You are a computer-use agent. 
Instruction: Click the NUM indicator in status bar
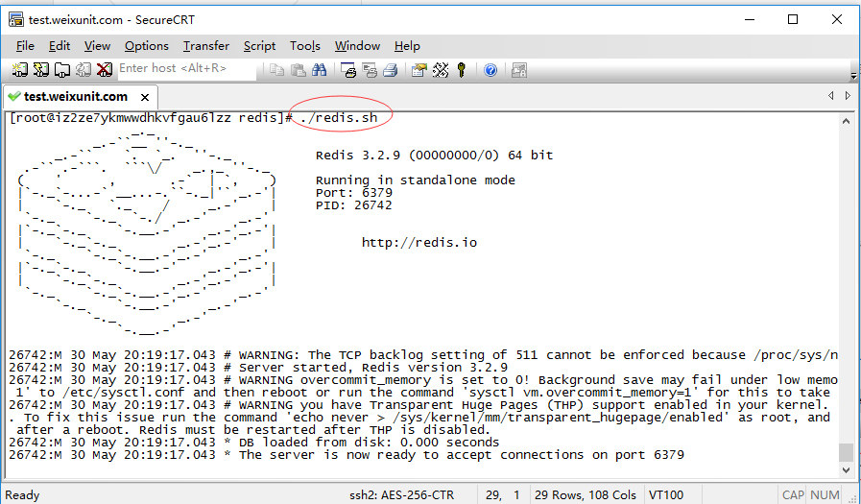pyautogui.click(x=825, y=494)
